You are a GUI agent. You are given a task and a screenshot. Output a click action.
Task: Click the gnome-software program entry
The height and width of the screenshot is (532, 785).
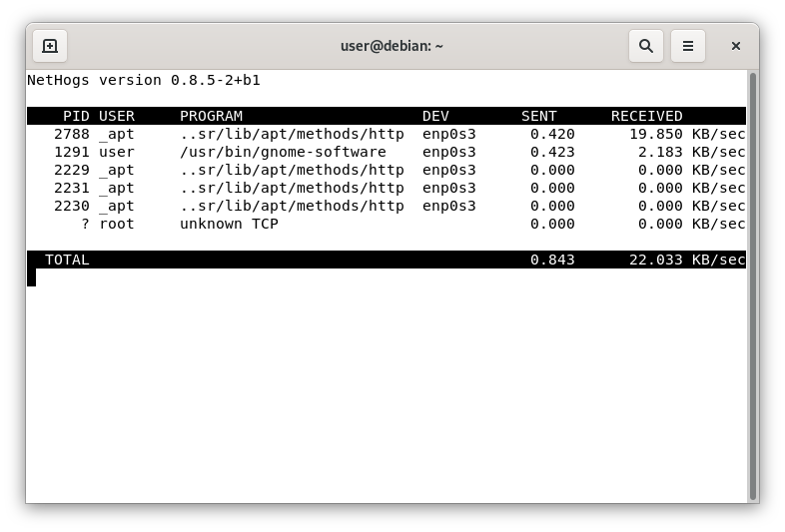tap(283, 152)
